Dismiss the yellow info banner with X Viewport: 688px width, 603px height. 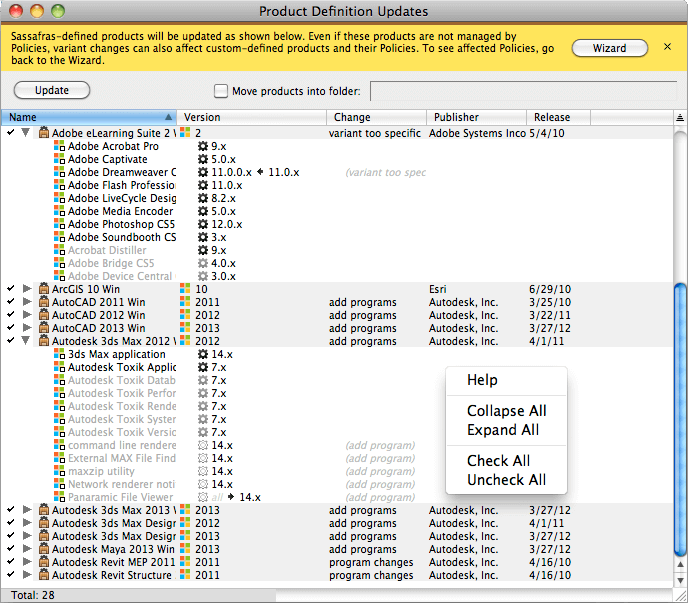(668, 47)
